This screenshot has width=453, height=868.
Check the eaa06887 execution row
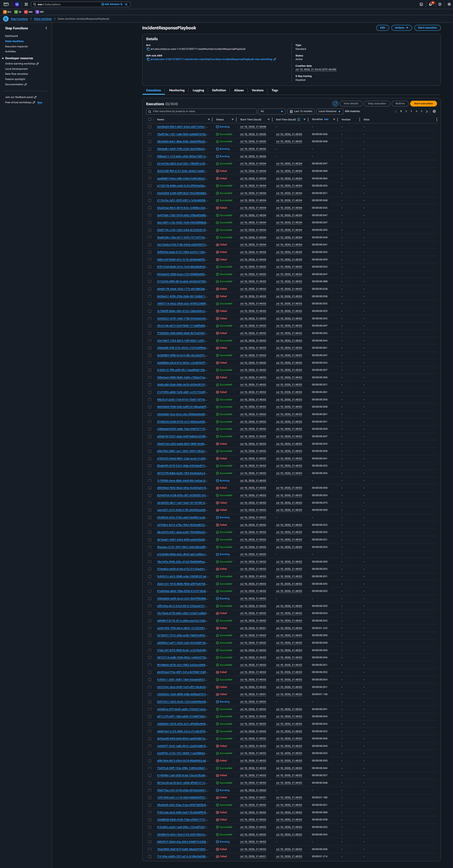[150, 178]
